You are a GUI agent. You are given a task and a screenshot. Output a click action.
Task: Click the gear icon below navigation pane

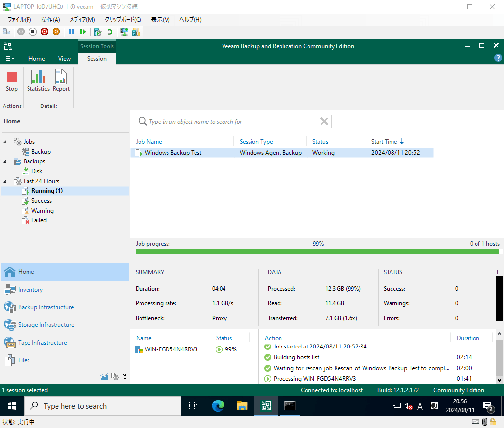pyautogui.click(x=115, y=376)
